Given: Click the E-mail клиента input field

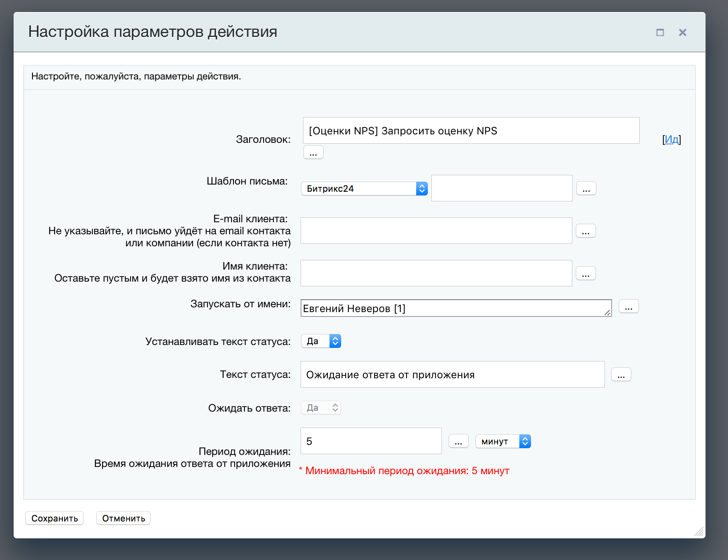Looking at the screenshot, I should point(436,231).
